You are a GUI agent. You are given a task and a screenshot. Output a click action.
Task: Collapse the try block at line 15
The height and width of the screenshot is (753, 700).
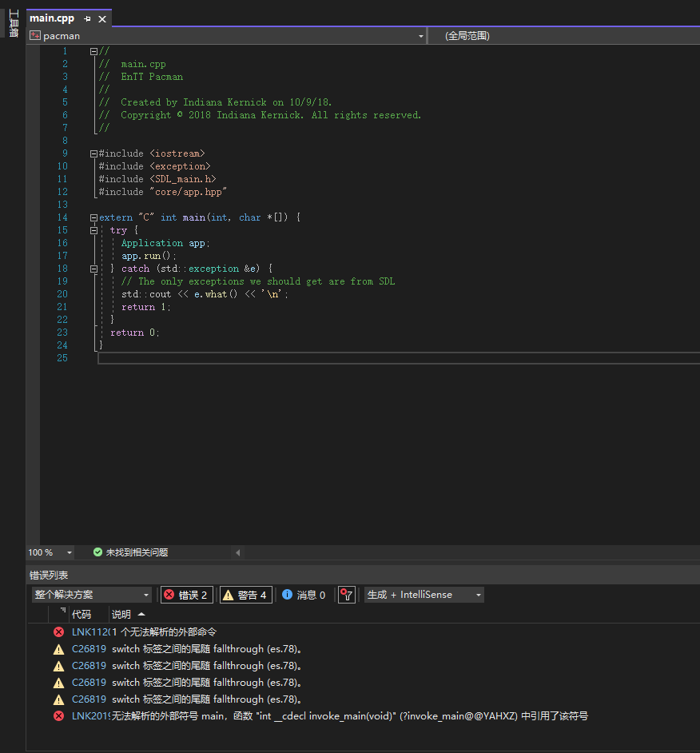(93, 230)
